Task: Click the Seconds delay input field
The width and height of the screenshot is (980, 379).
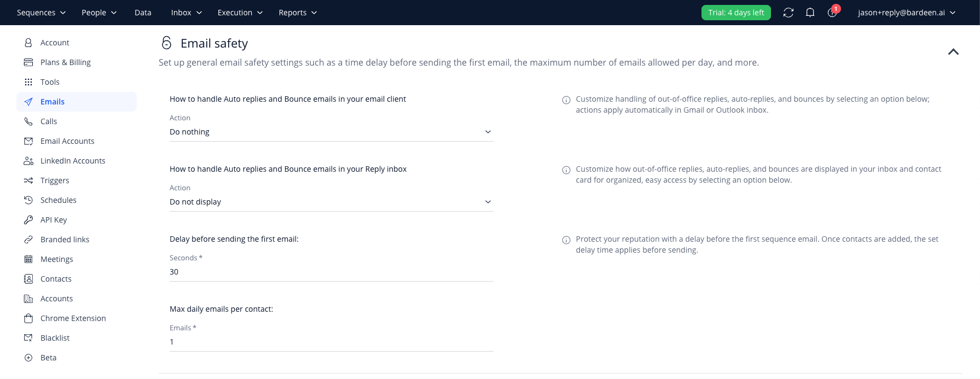Action: point(332,272)
